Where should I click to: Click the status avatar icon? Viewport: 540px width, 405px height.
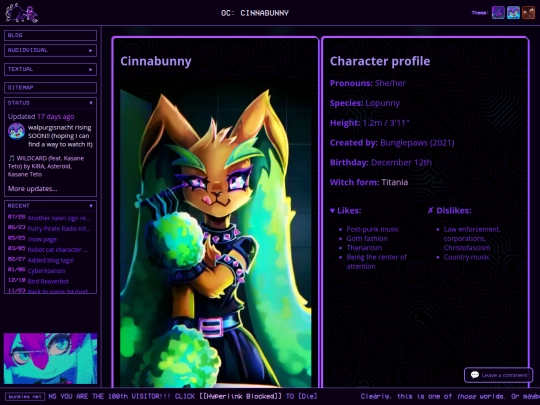pyautogui.click(x=17, y=131)
